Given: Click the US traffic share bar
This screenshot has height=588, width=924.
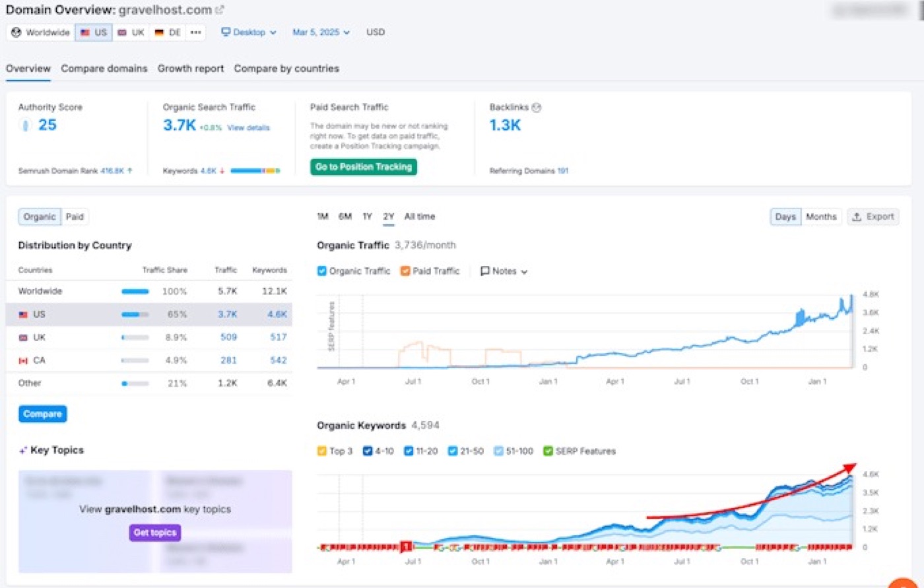Looking at the screenshot, I should (135, 314).
